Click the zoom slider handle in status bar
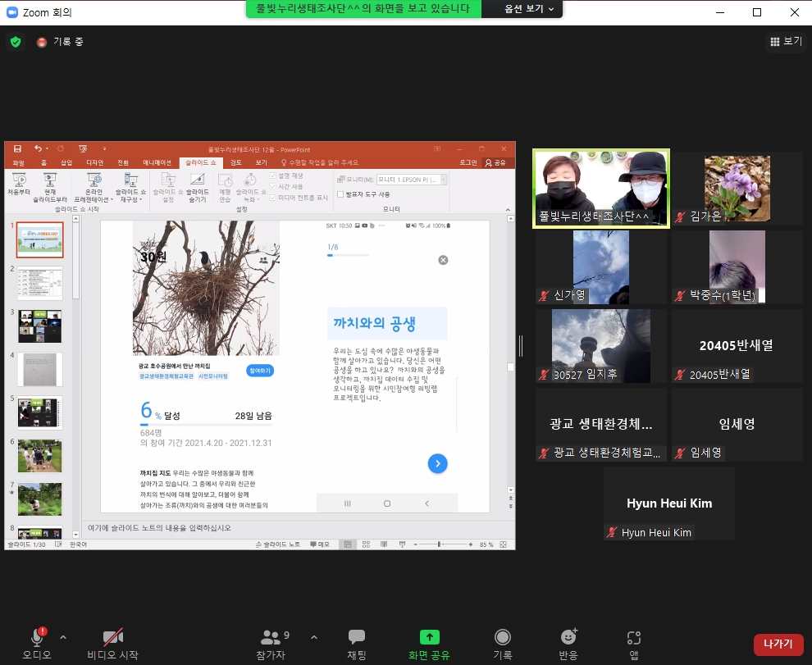The width and height of the screenshot is (812, 665). [x=439, y=544]
